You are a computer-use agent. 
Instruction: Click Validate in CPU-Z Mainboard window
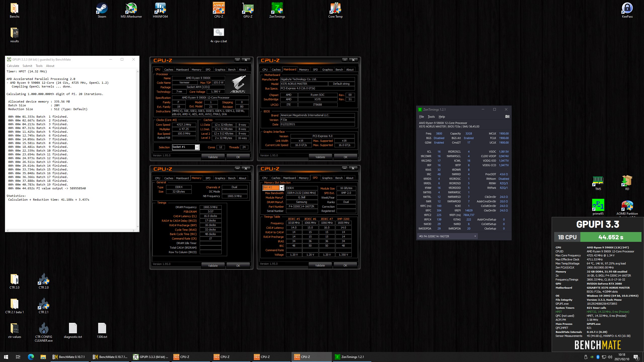(x=320, y=157)
